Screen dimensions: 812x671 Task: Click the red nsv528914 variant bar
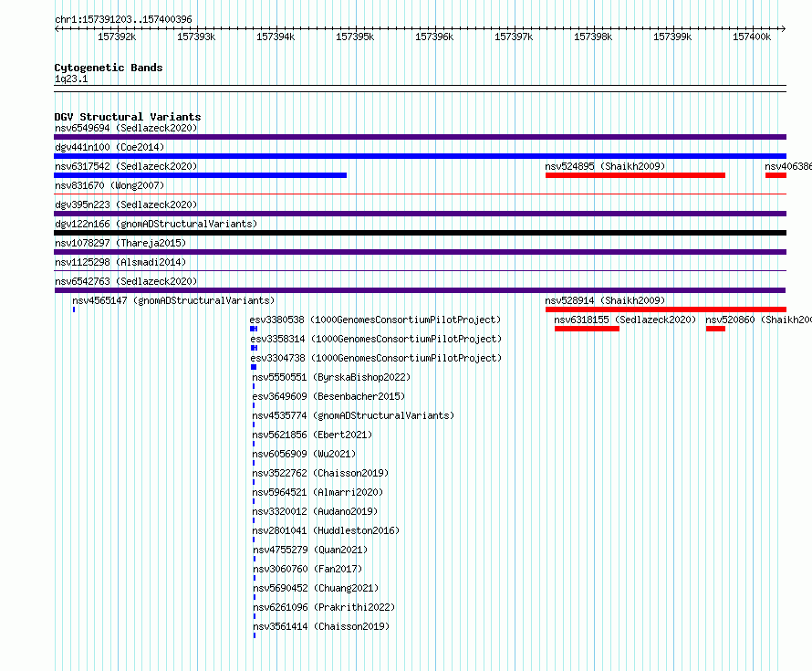pos(666,309)
